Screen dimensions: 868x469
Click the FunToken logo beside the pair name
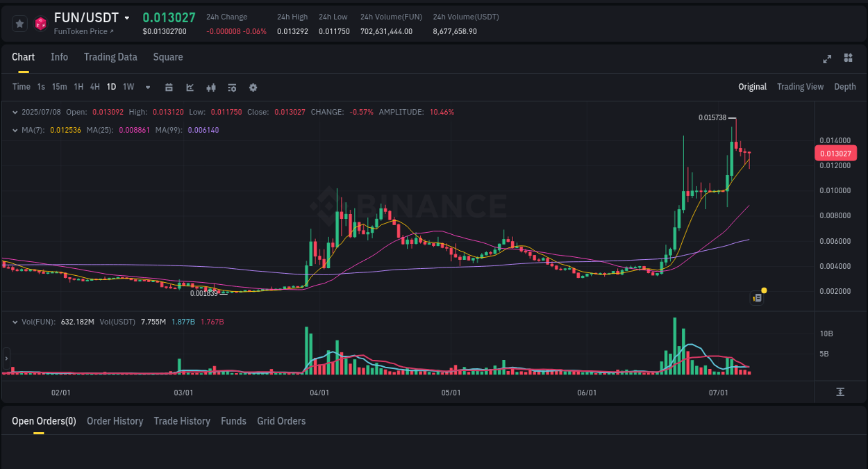tap(40, 23)
